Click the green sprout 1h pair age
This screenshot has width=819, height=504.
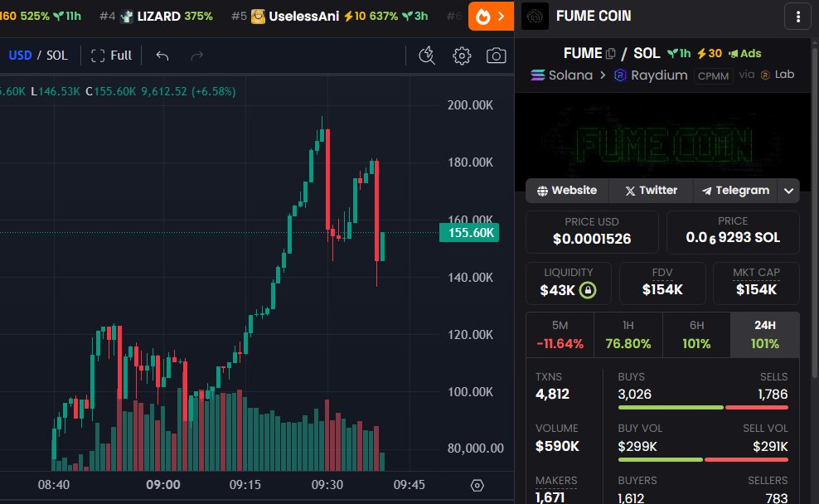679,53
